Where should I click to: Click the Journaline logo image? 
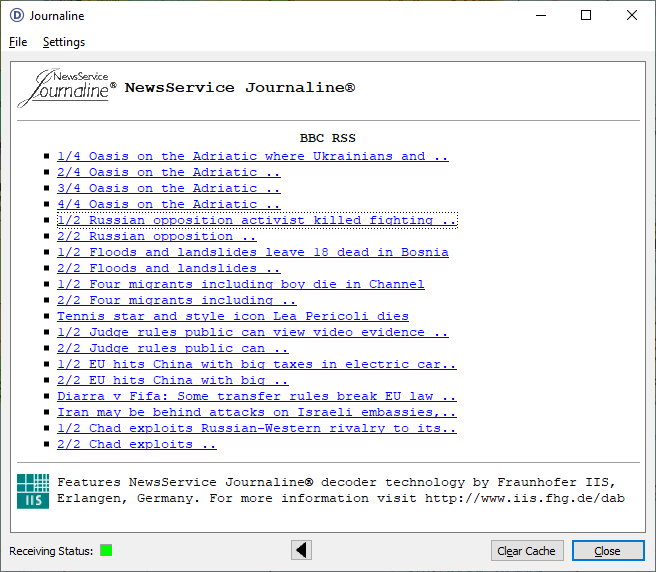pos(66,88)
